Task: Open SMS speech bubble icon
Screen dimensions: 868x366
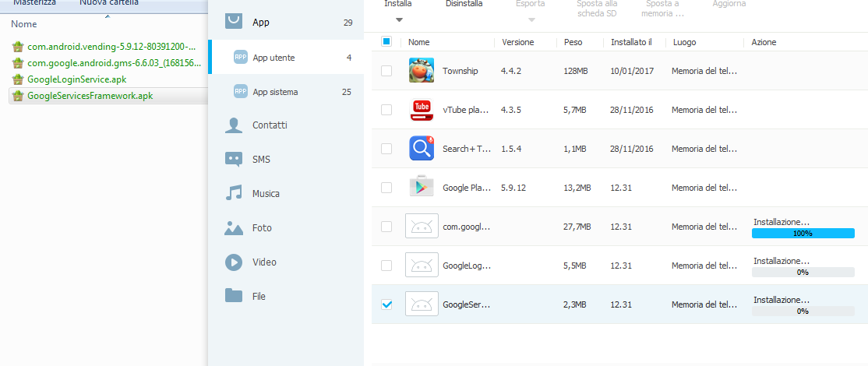Action: [234, 160]
